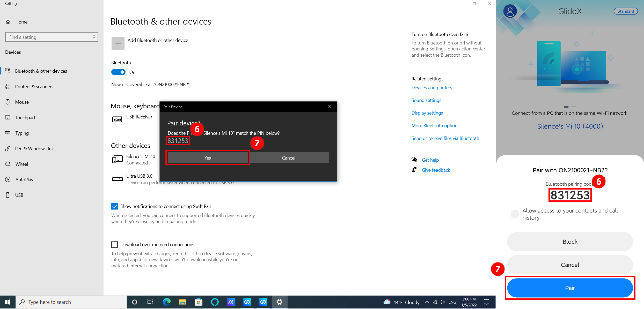Click Cancel in the Pair Device dialog
Viewport: 644px width, 309px height.
point(289,158)
